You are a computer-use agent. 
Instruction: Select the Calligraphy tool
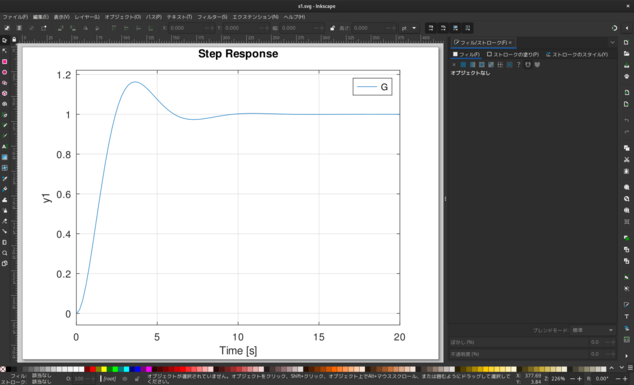tap(4, 136)
